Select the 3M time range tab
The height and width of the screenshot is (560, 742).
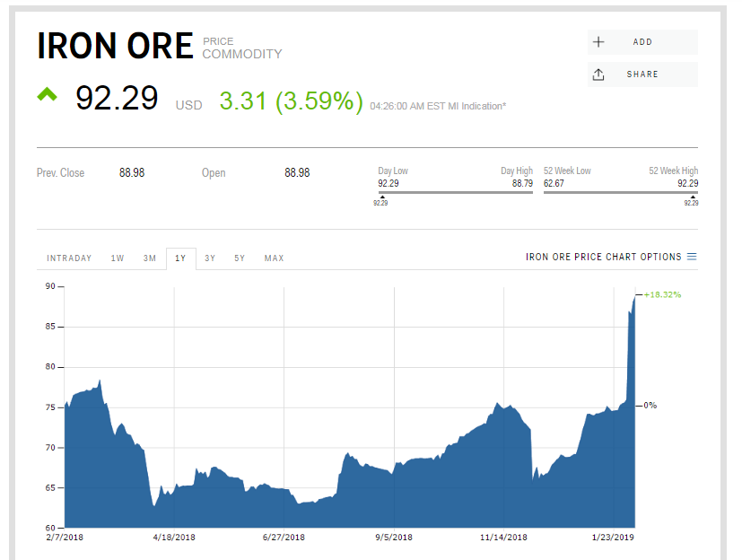(150, 258)
